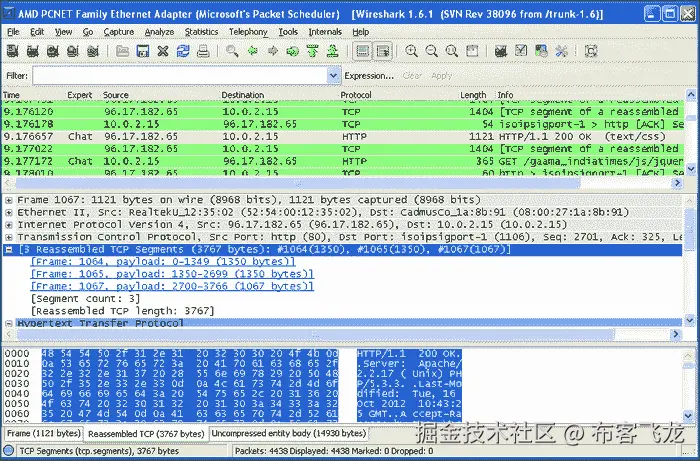Click the Expression... button
700x461 pixels.
pyautogui.click(x=369, y=76)
